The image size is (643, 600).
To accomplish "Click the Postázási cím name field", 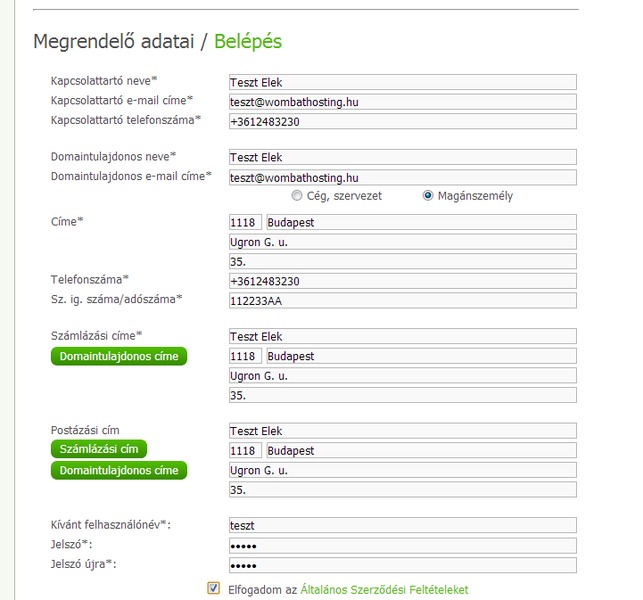I will click(x=402, y=431).
